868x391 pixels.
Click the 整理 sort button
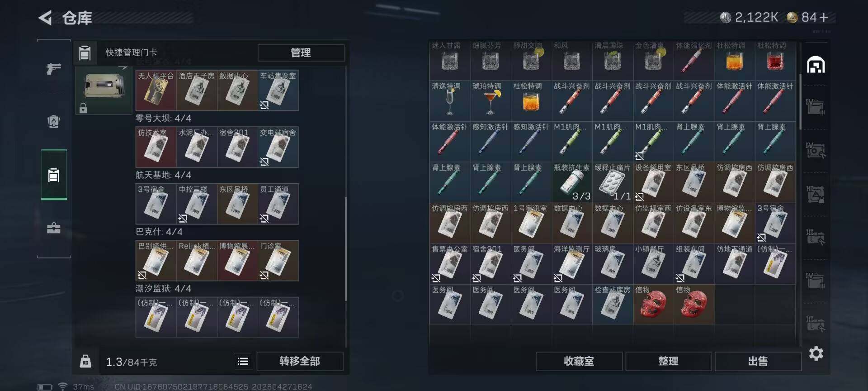click(x=668, y=361)
